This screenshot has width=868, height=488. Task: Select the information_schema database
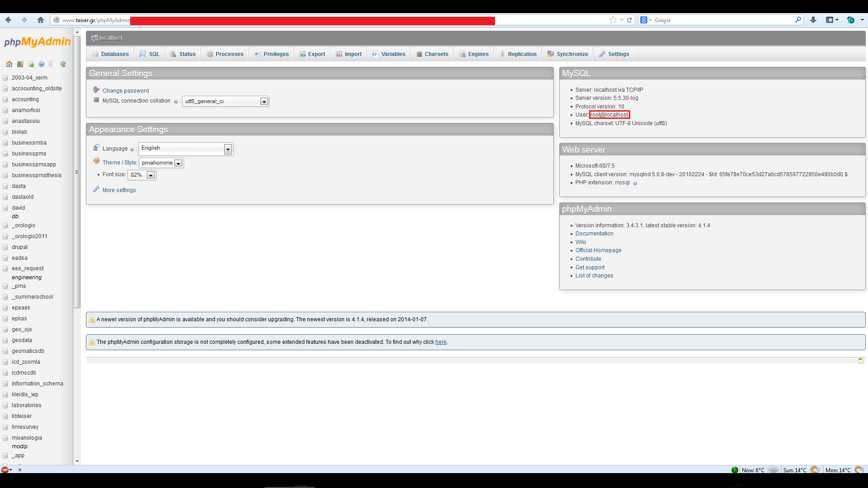[38, 384]
